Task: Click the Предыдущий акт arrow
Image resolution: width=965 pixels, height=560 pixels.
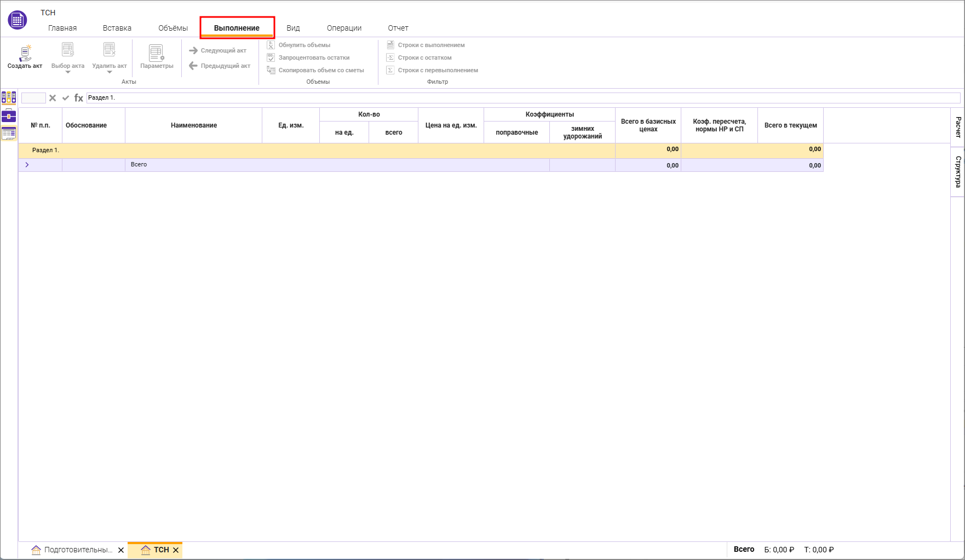Action: (x=193, y=66)
